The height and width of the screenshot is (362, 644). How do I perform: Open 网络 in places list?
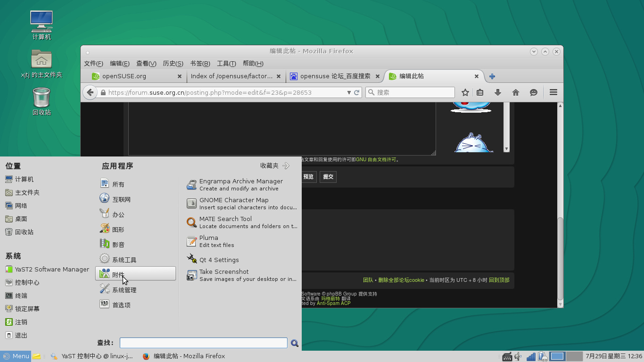click(x=16, y=206)
